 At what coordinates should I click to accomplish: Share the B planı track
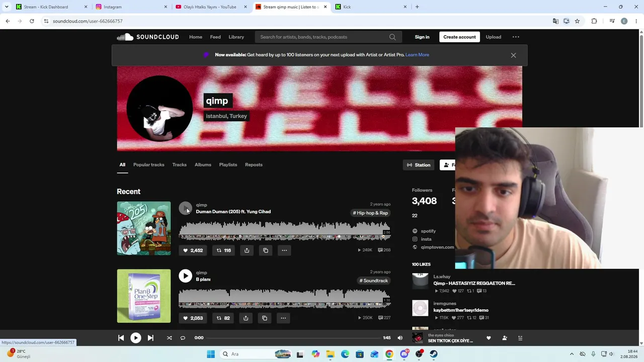click(246, 318)
